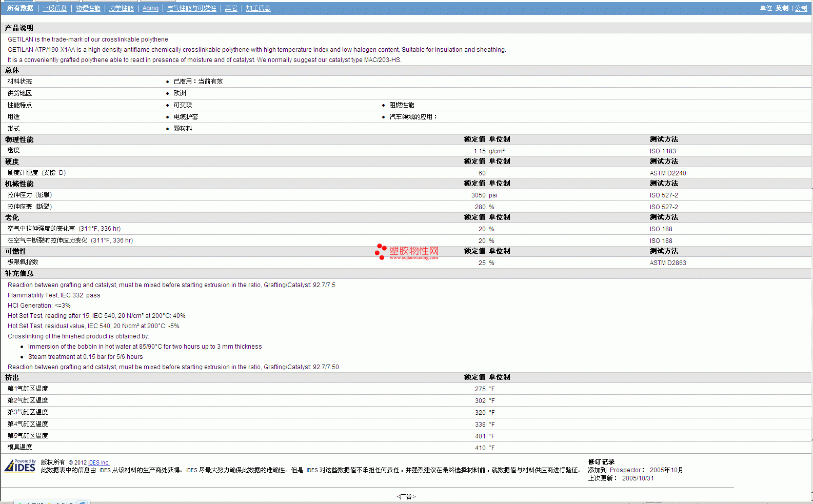Go to the 物理性能 tab
Viewport: 813px width, 504px height.
pos(88,8)
